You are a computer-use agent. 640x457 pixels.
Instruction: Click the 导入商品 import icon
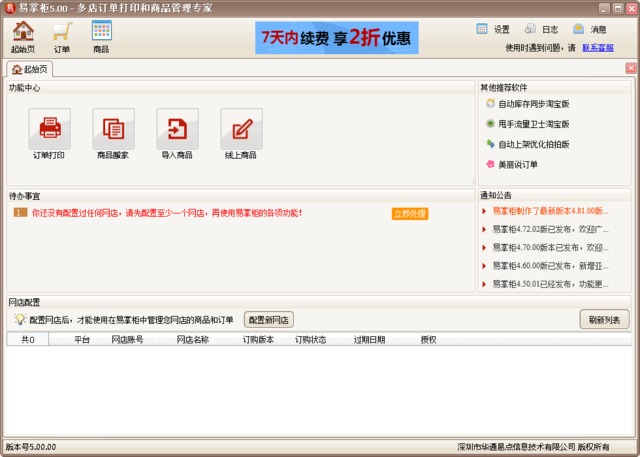[178, 129]
